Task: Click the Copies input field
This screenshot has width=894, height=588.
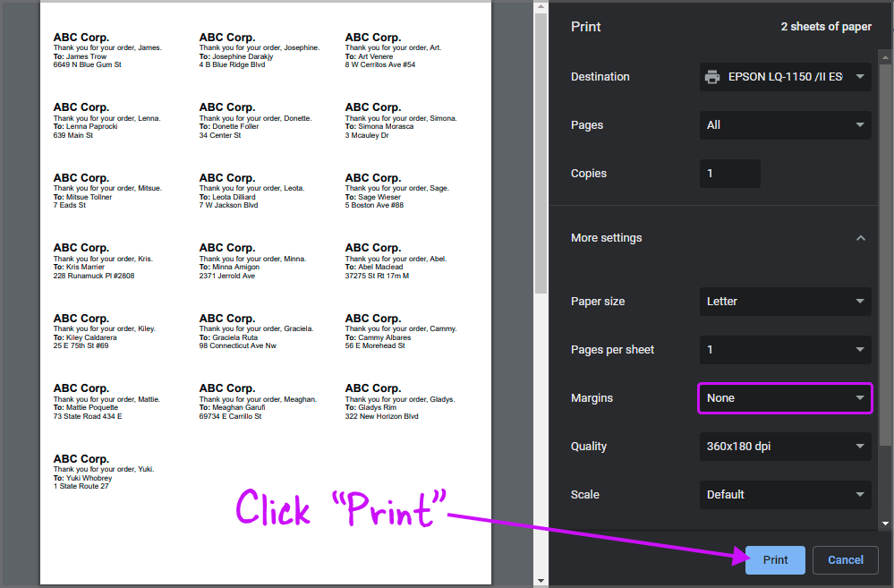Action: (x=729, y=173)
